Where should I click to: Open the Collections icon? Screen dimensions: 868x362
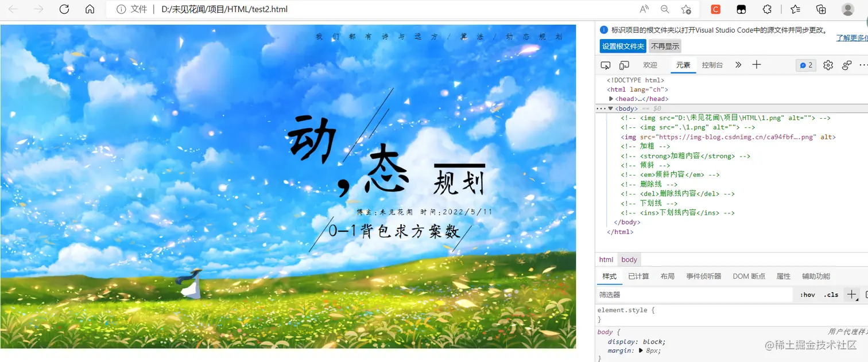click(821, 9)
